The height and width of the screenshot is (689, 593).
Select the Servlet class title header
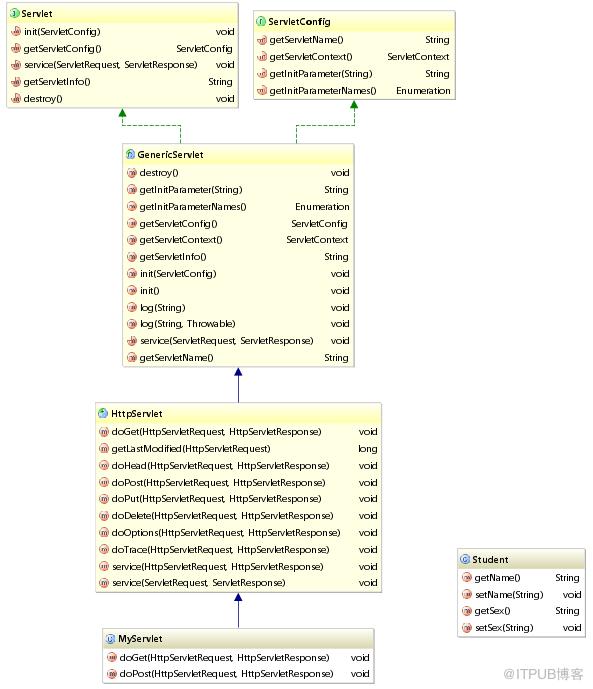123,14
